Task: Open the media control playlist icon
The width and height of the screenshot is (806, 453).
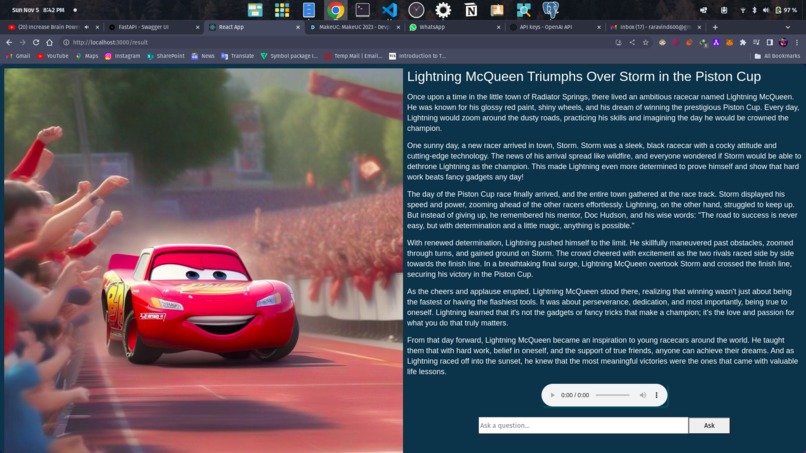Action: pos(756,42)
